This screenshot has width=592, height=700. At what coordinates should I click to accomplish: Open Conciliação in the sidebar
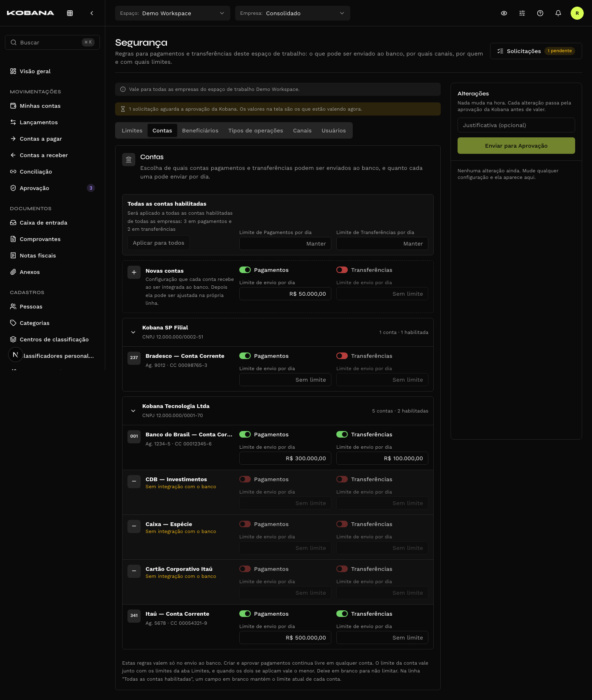(52, 172)
